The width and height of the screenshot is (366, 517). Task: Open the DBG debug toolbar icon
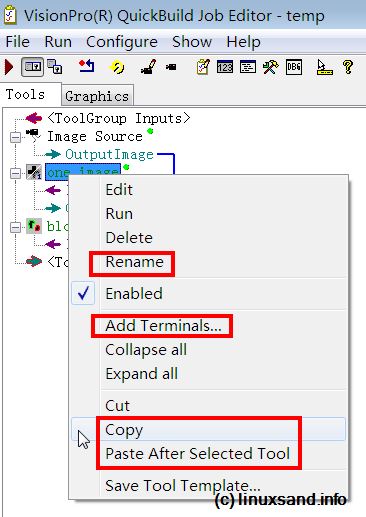[294, 67]
